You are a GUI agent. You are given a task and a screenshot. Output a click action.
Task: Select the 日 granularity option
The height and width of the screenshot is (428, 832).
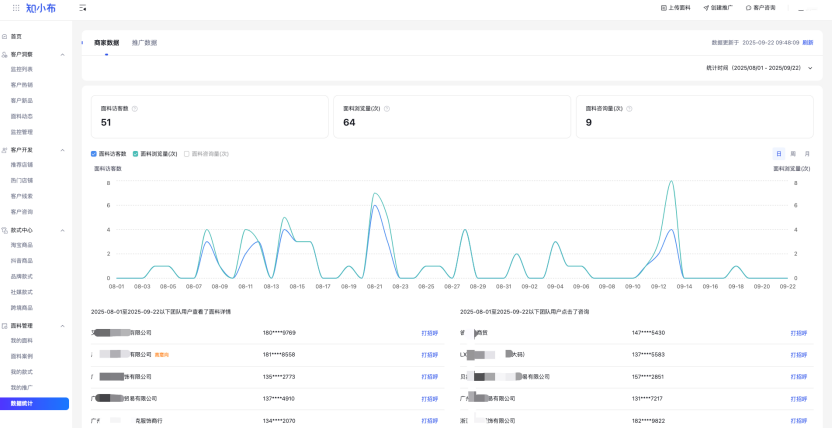click(x=778, y=154)
